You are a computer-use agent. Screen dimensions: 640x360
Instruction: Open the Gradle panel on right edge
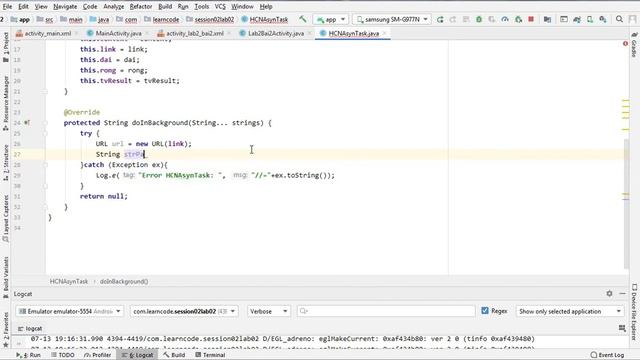point(634,45)
